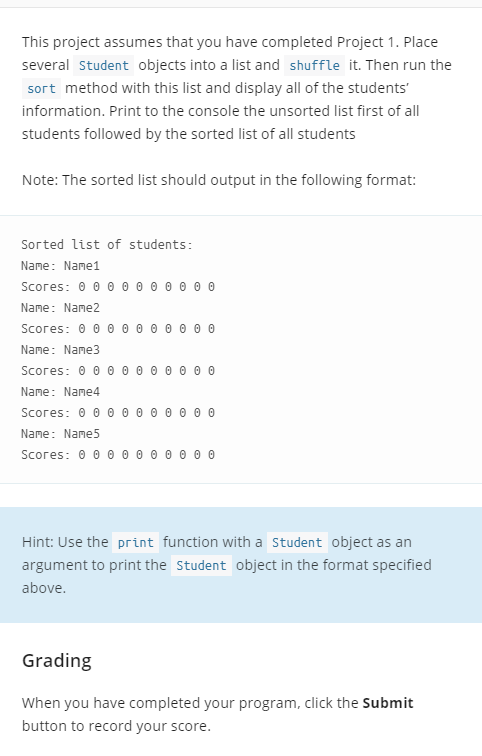Click the "Grading" heading
This screenshot has height=756, width=482.
pos(57,661)
